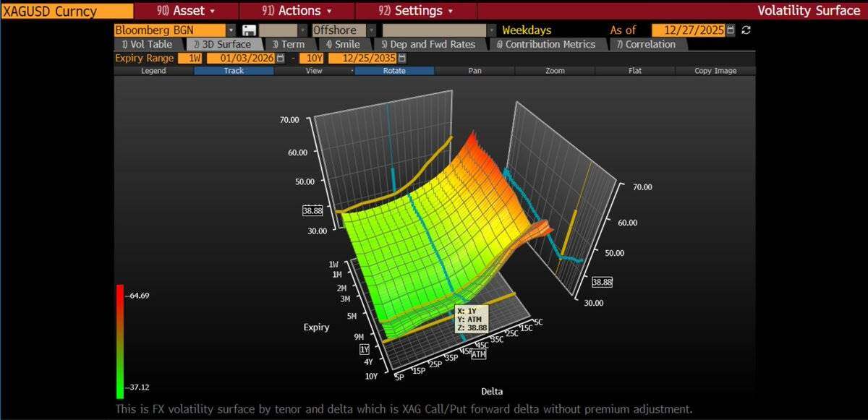Toggle the Legend display
868x420 pixels.
[x=153, y=71]
